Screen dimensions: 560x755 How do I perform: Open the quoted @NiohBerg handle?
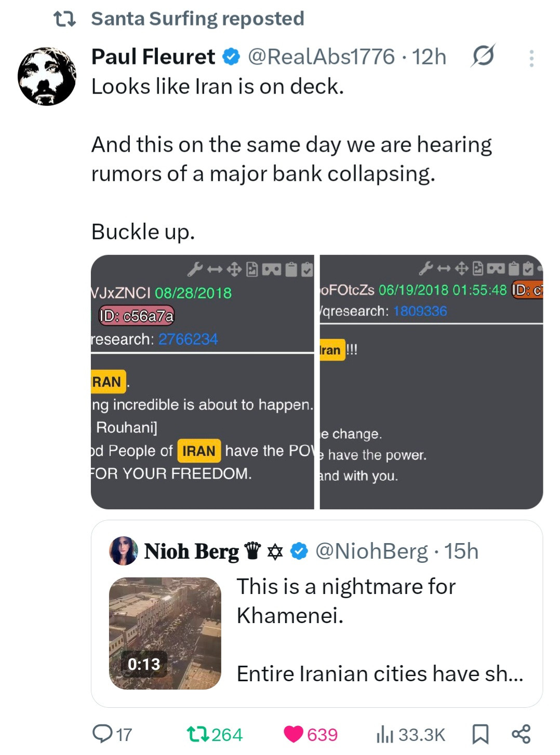[371, 551]
